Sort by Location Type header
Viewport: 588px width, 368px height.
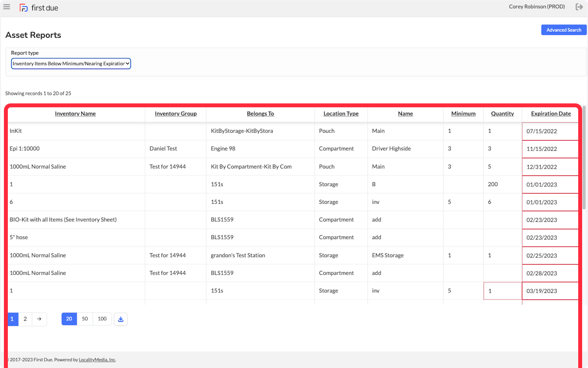click(x=341, y=114)
